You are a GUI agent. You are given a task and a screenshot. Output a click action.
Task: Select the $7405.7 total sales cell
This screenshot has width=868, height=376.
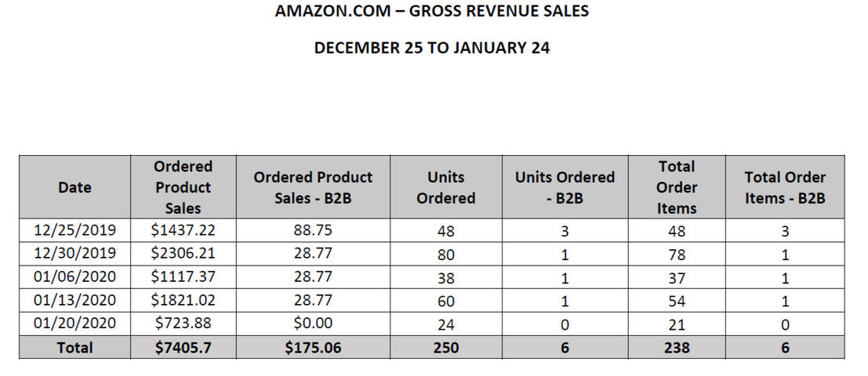(x=183, y=347)
